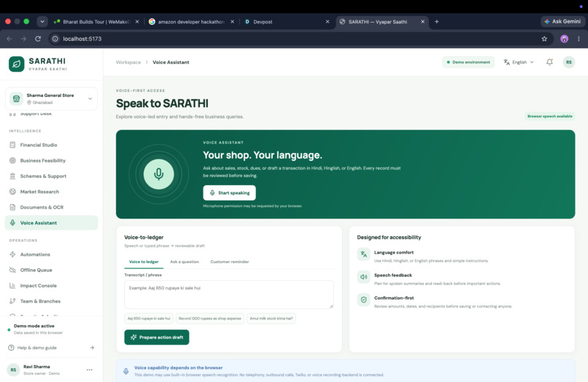Open the Chrome tab search dropdown
Viewport: 588px width, 382px height.
(x=42, y=22)
